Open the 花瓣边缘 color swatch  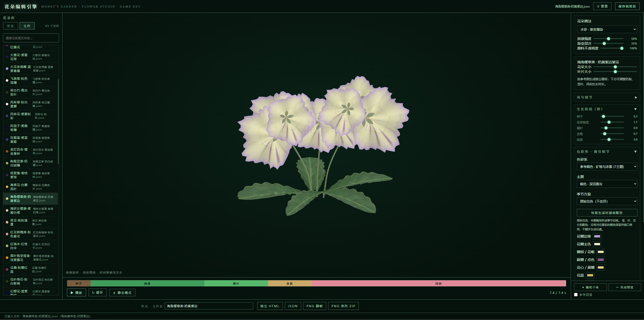(597, 236)
